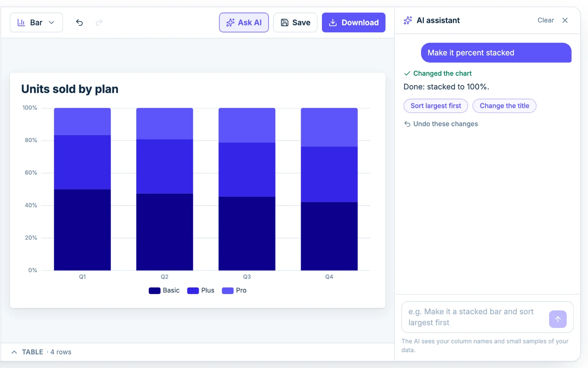This screenshot has width=588, height=368.
Task: Click the undo arrow icon
Action: click(x=79, y=22)
